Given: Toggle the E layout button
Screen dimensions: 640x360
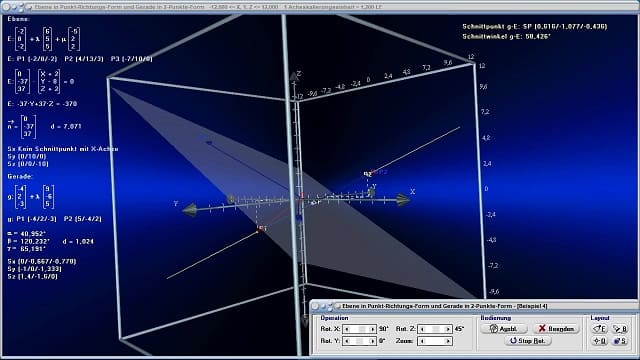Looking at the screenshot, I should click(599, 329).
